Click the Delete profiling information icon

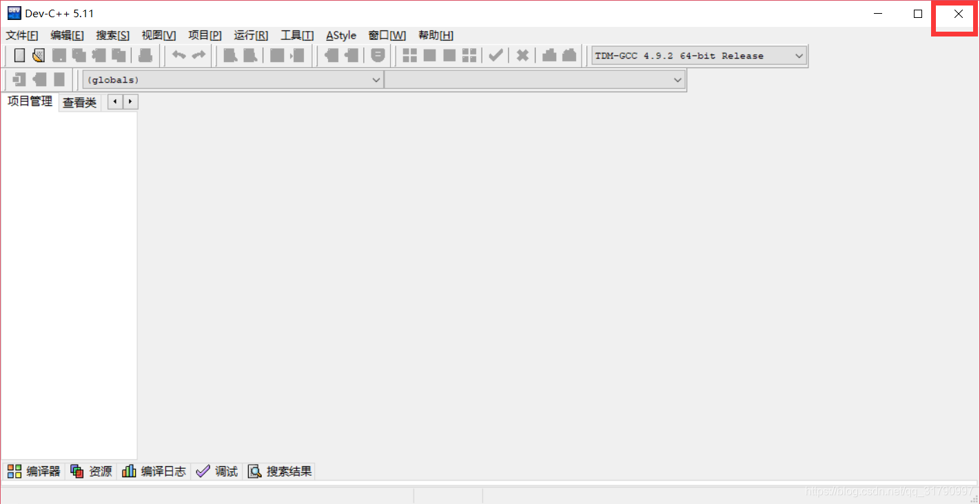[569, 56]
